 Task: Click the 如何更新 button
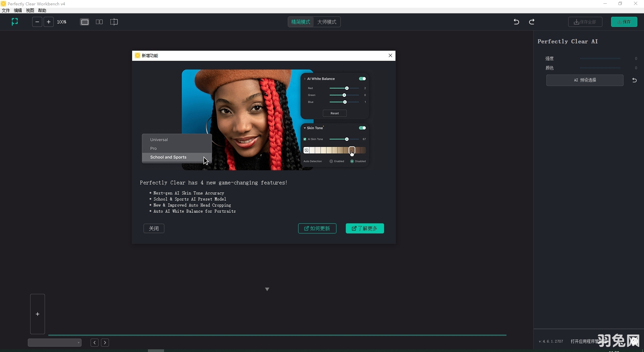pyautogui.click(x=317, y=228)
